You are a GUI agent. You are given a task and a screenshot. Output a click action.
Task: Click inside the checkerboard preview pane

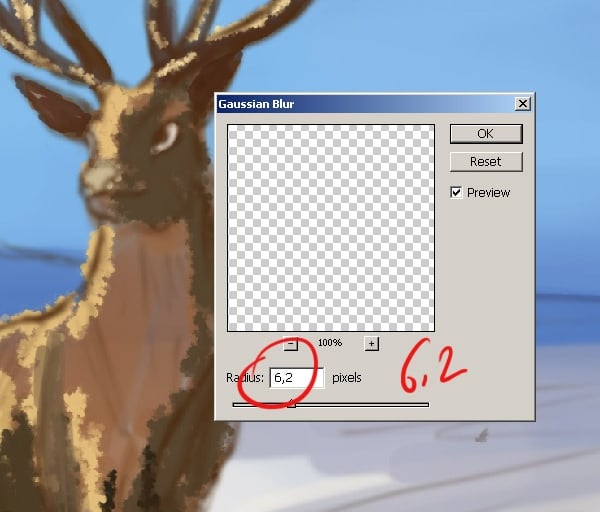(x=331, y=228)
